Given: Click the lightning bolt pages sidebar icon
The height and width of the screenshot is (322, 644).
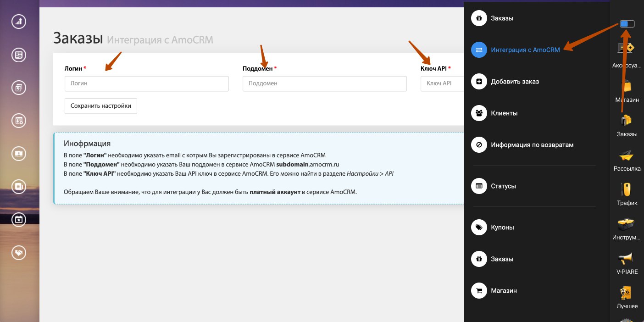Looking at the screenshot, I should coord(19,88).
